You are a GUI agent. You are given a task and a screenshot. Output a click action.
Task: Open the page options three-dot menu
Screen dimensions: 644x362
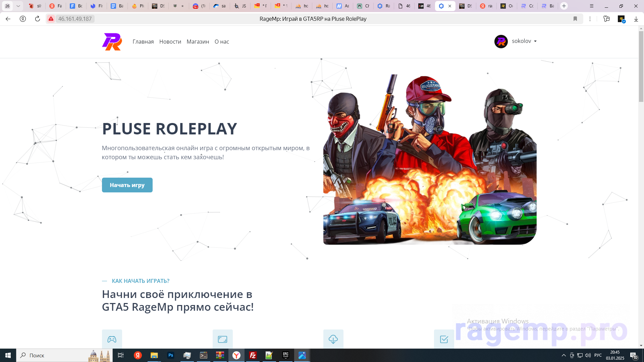click(590, 19)
